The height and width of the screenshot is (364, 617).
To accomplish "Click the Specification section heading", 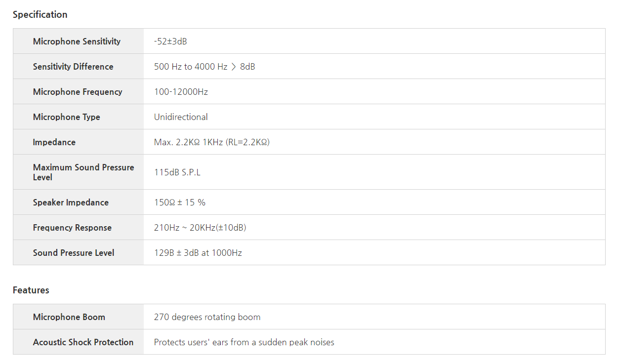I will point(40,15).
